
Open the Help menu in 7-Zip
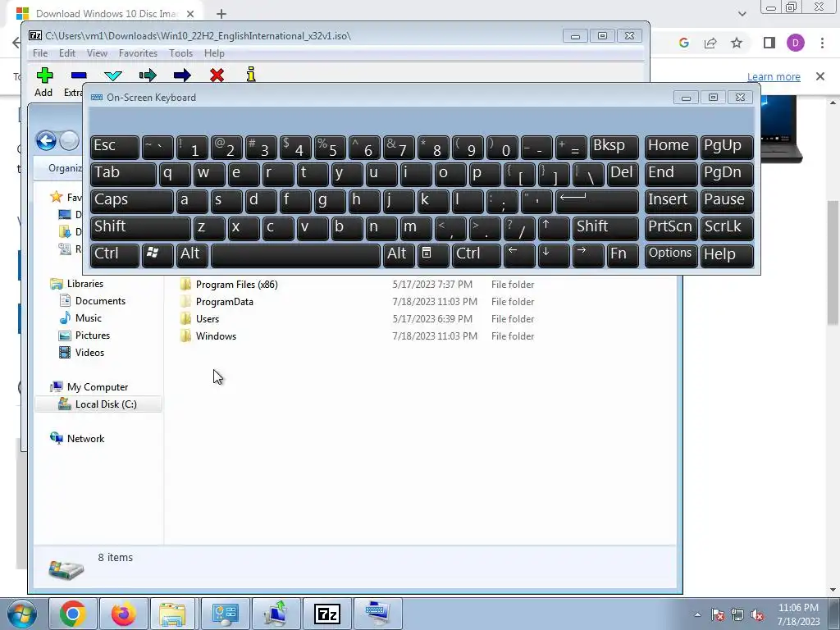214,53
